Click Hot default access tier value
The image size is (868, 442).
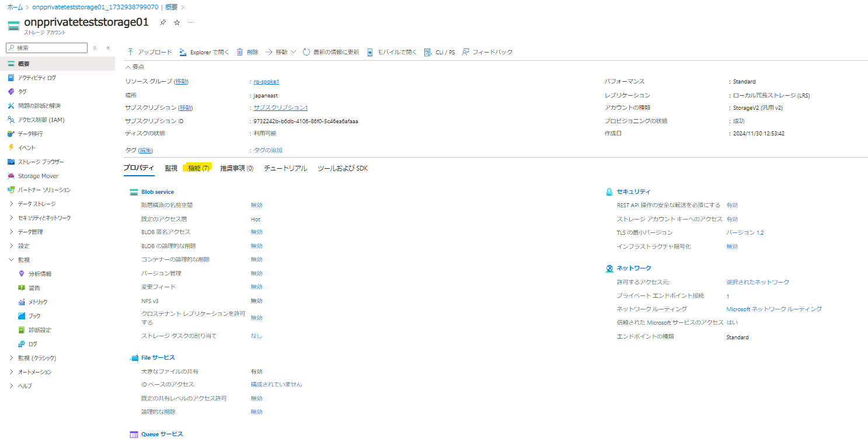click(256, 219)
